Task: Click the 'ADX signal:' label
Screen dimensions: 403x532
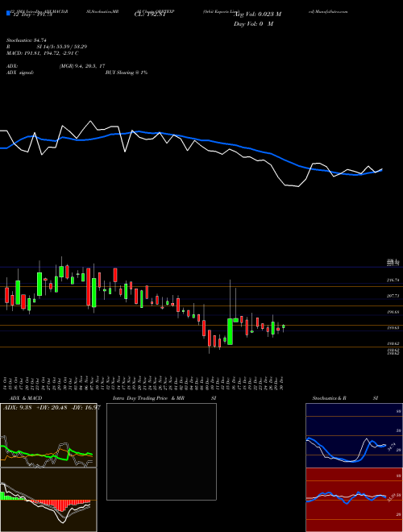Action: (x=19, y=73)
